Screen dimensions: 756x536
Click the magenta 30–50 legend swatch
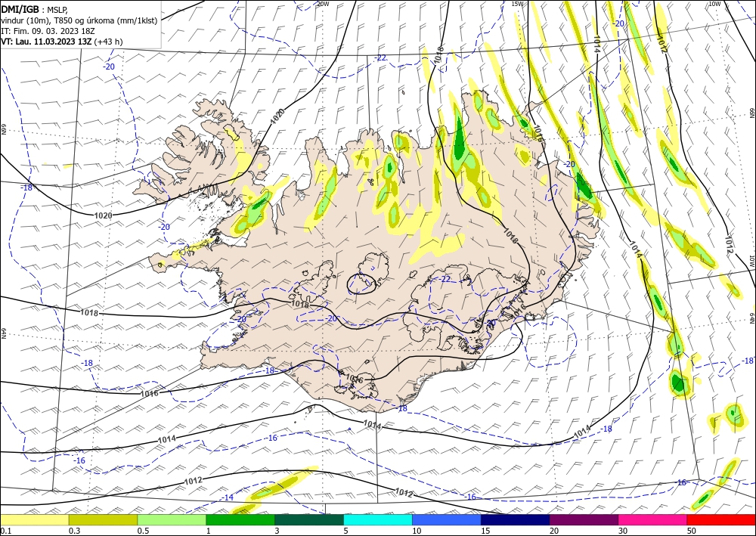coord(653,520)
